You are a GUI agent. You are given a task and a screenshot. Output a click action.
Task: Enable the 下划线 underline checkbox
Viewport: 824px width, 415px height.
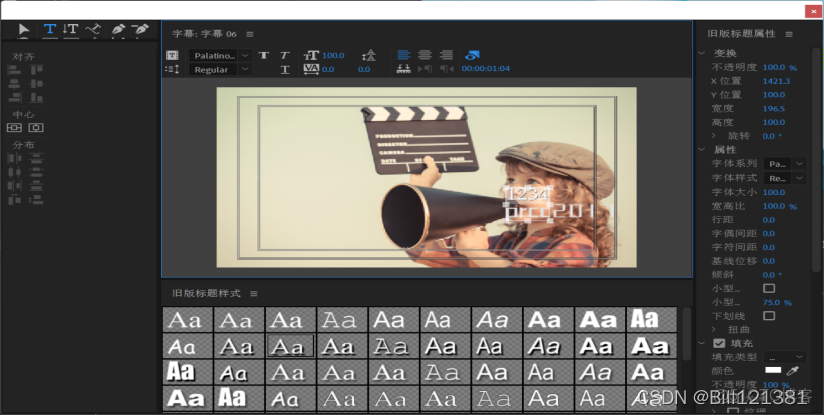[769, 316]
